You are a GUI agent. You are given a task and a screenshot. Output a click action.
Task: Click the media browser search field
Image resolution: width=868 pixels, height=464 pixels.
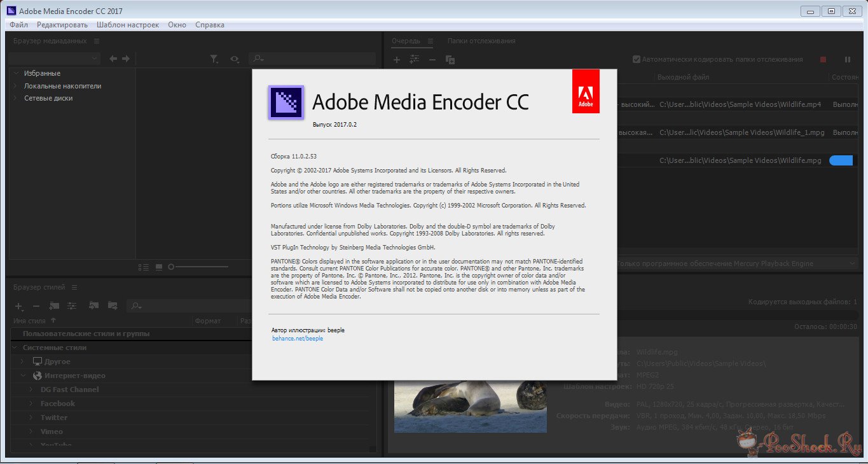312,59
